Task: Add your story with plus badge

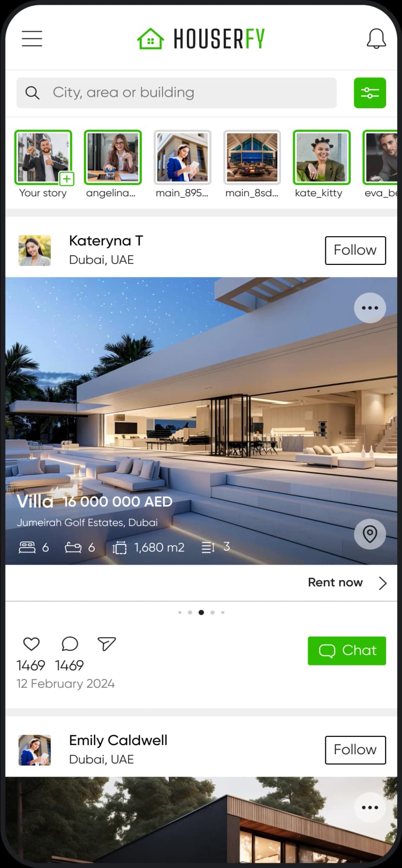Action: 67,179
